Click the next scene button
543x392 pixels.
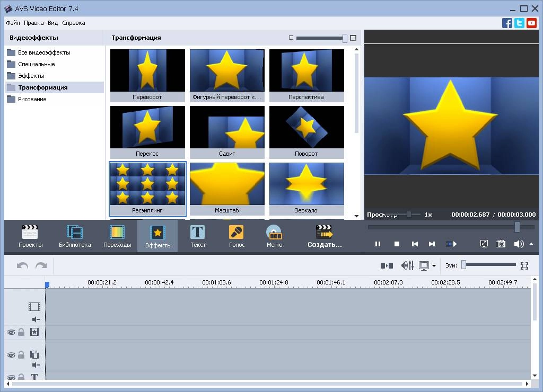(451, 244)
